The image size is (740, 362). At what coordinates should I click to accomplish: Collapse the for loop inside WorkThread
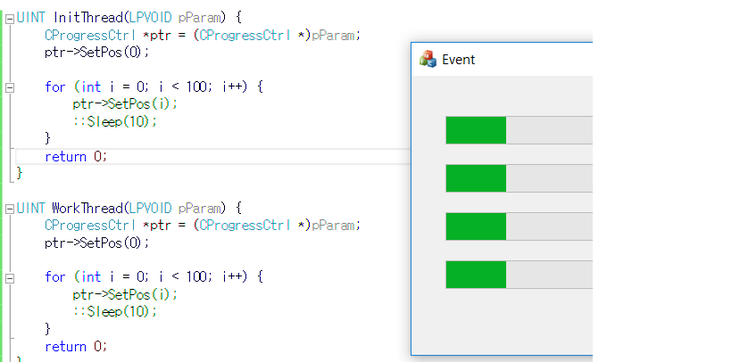point(9,278)
